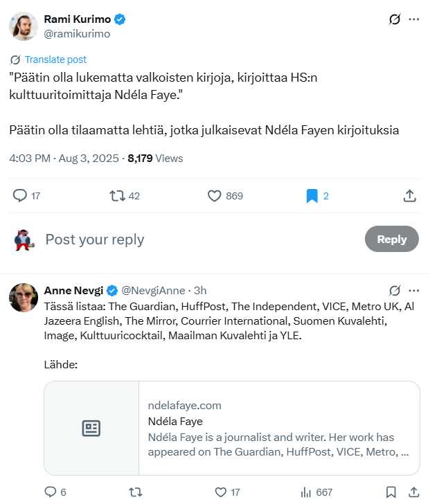The width and height of the screenshot is (430, 504).
Task: Bookmark Anne Nevgi's reply
Action: pyautogui.click(x=391, y=492)
